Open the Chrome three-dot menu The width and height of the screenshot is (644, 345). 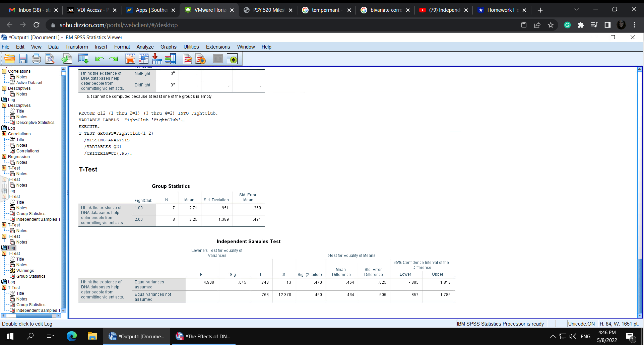click(634, 25)
